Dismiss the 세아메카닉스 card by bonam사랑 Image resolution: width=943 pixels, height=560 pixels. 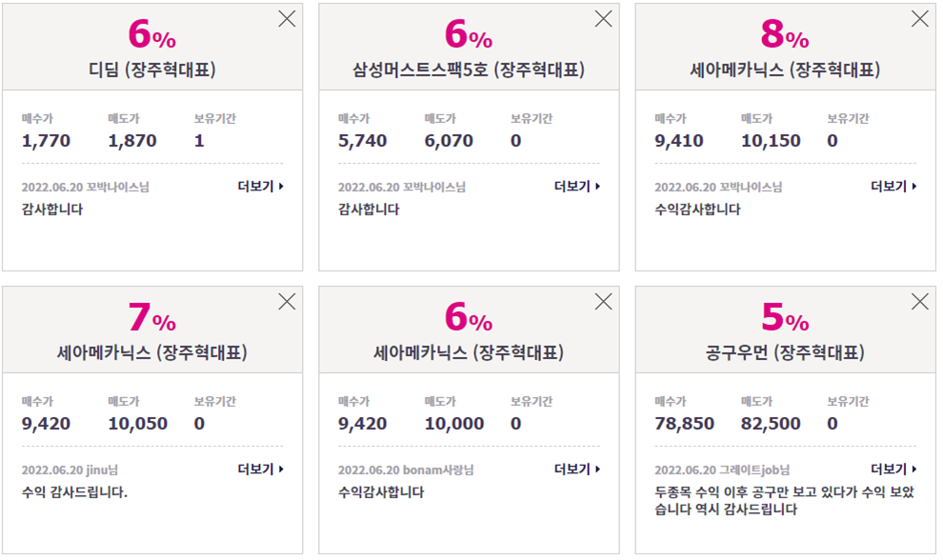[x=603, y=301]
